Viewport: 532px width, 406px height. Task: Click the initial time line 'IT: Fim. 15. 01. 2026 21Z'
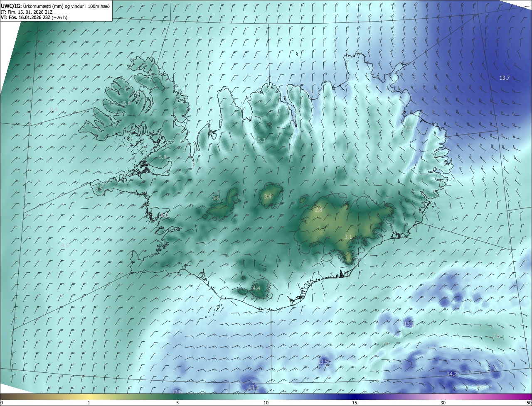(x=27, y=12)
